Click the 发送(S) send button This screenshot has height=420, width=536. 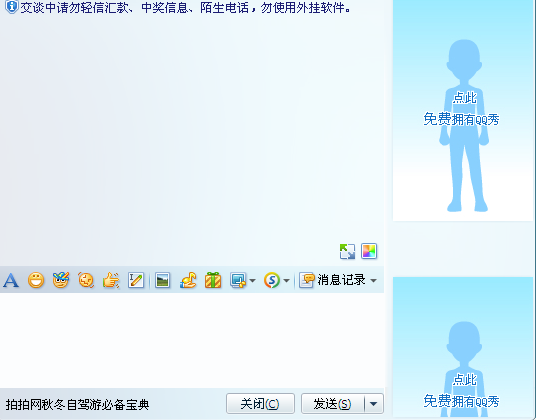[333, 404]
